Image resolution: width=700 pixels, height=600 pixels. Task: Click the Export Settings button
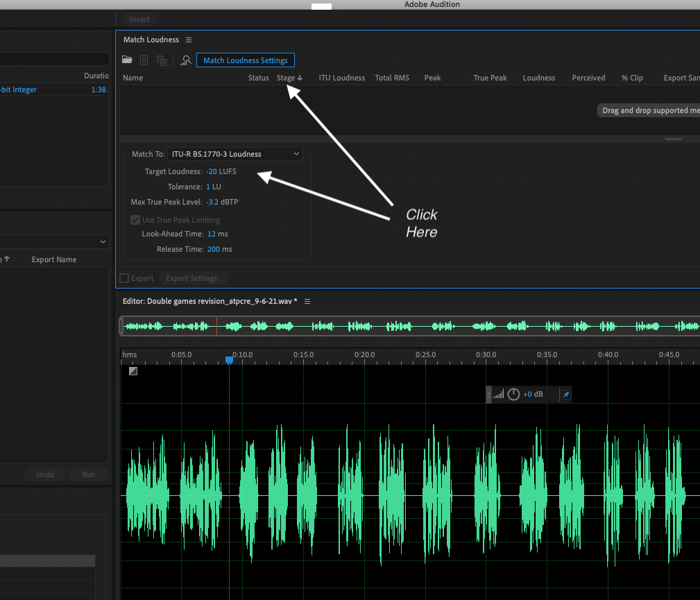(x=194, y=278)
